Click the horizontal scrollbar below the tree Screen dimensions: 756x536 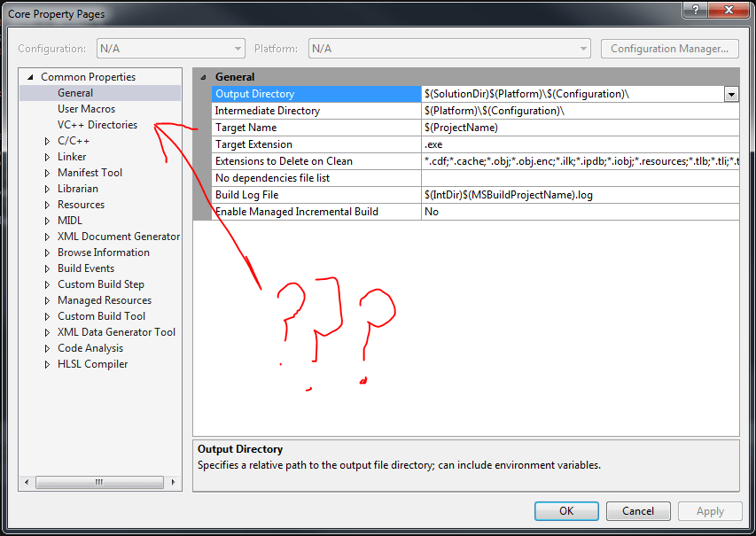[x=99, y=482]
